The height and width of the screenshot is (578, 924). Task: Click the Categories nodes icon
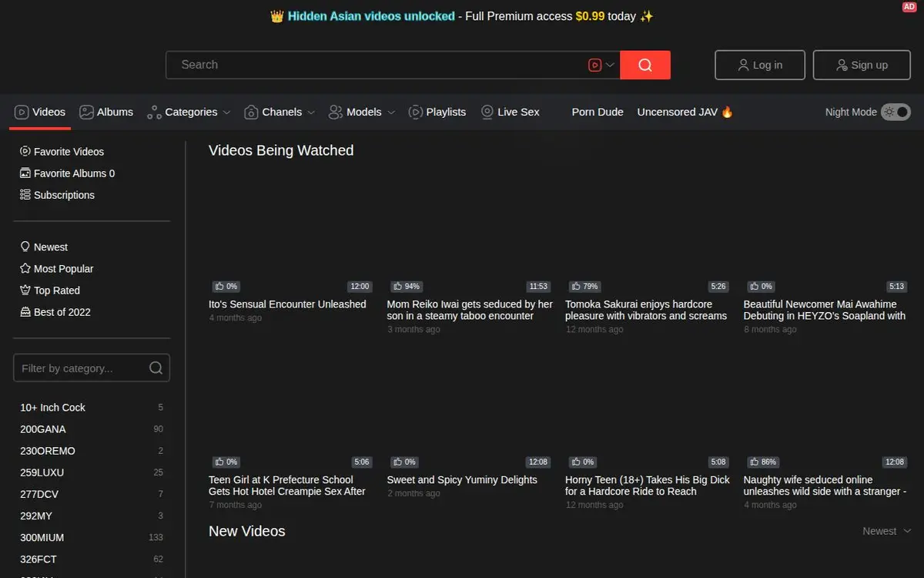pos(154,112)
